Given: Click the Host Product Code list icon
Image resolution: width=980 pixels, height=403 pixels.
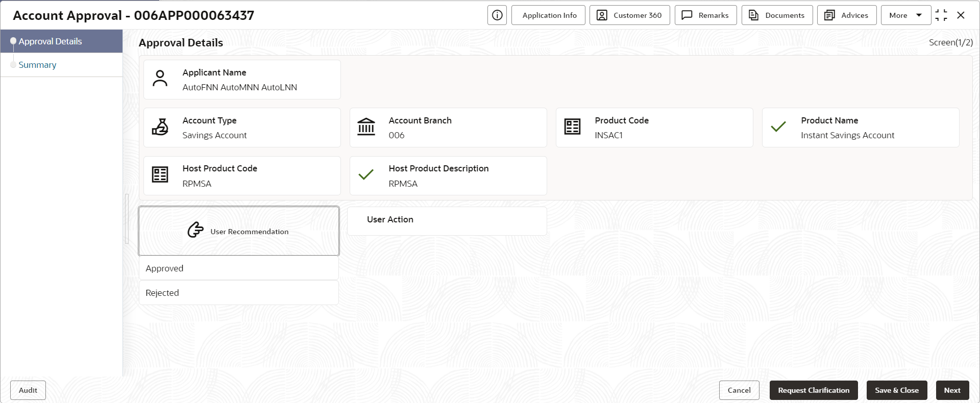Looking at the screenshot, I should point(160,175).
